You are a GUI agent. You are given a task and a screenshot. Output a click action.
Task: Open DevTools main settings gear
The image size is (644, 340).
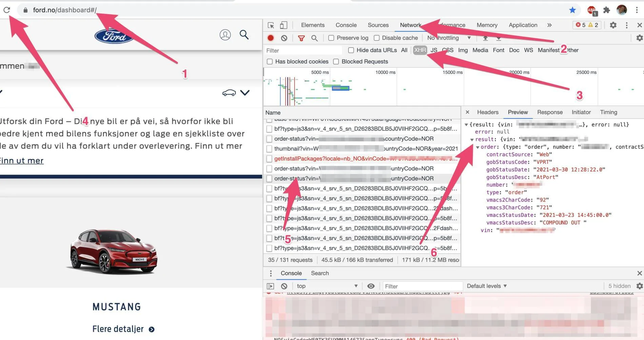[x=613, y=25]
